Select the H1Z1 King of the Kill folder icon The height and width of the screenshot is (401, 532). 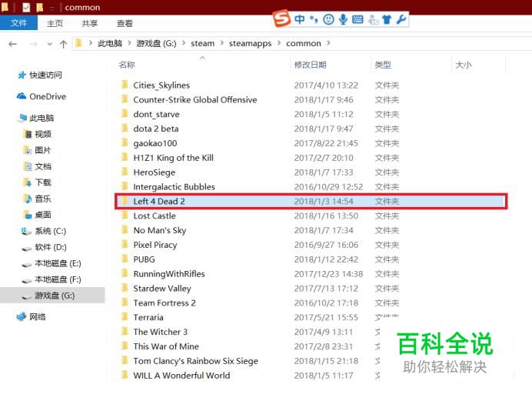pyautogui.click(x=125, y=157)
